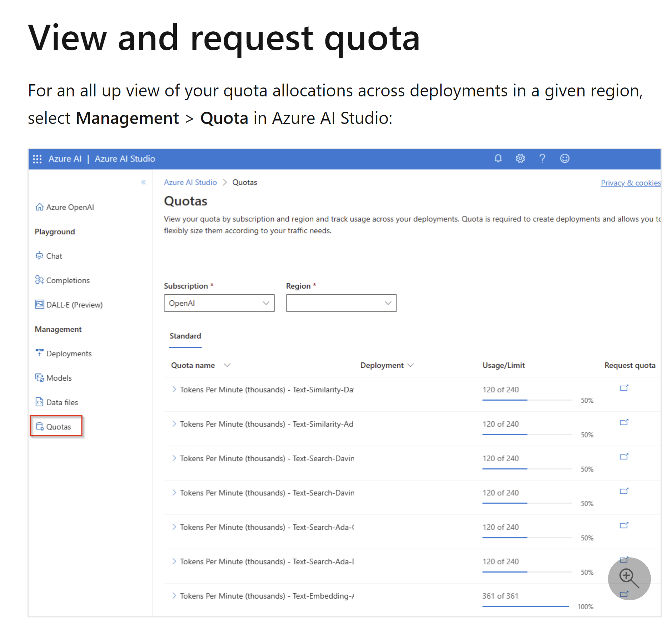Collapse the left navigation sidebar

coord(143,182)
